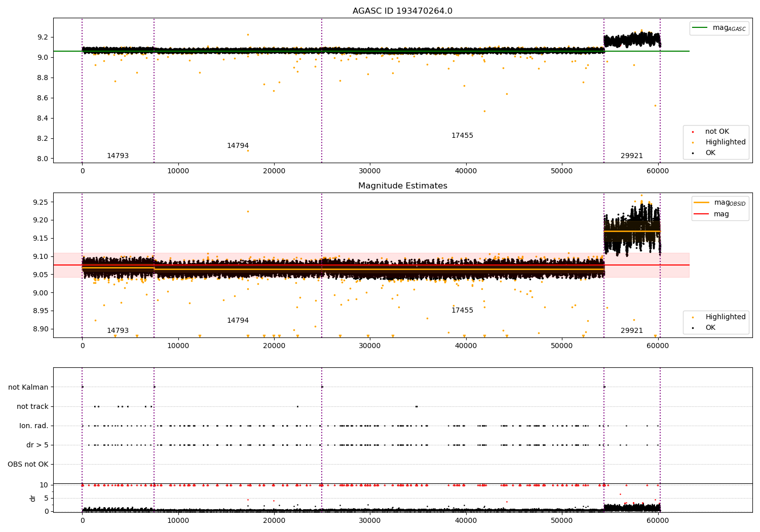This screenshot has height=532, width=760.
Task: Click obsid label 14794 in the AGASC ID plot
Action: [238, 146]
